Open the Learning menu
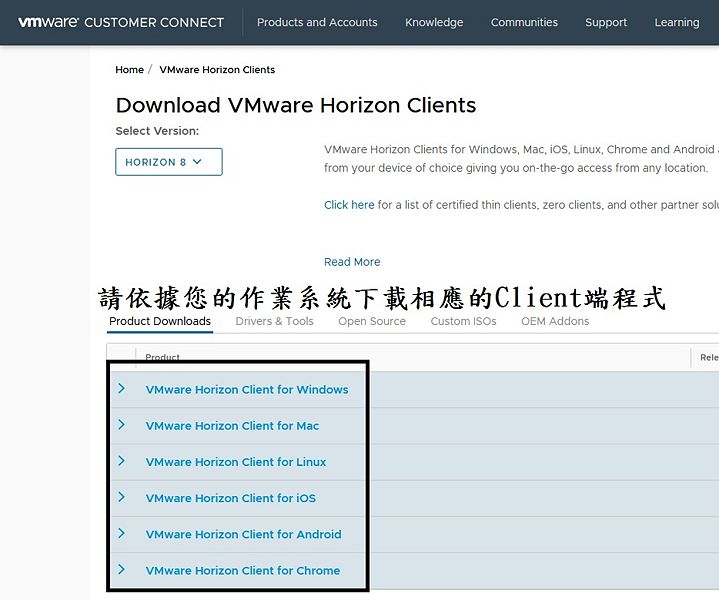The height and width of the screenshot is (600, 719). 677,22
